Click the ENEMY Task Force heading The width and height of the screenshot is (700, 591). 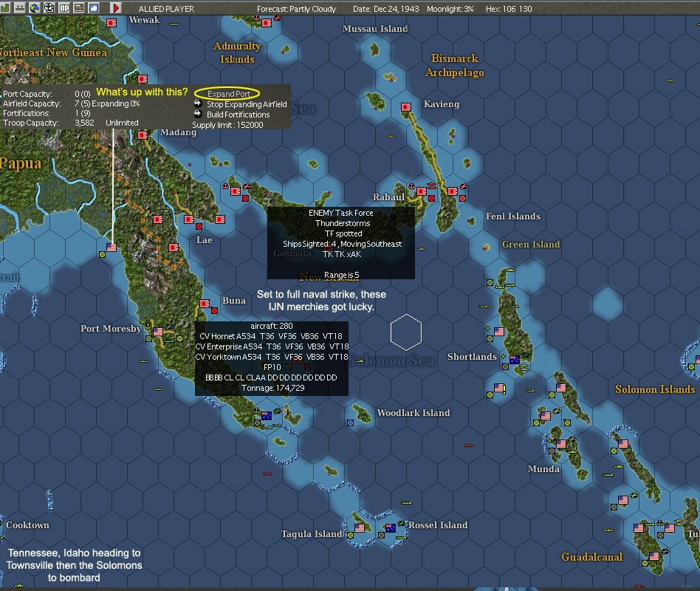pyautogui.click(x=341, y=213)
